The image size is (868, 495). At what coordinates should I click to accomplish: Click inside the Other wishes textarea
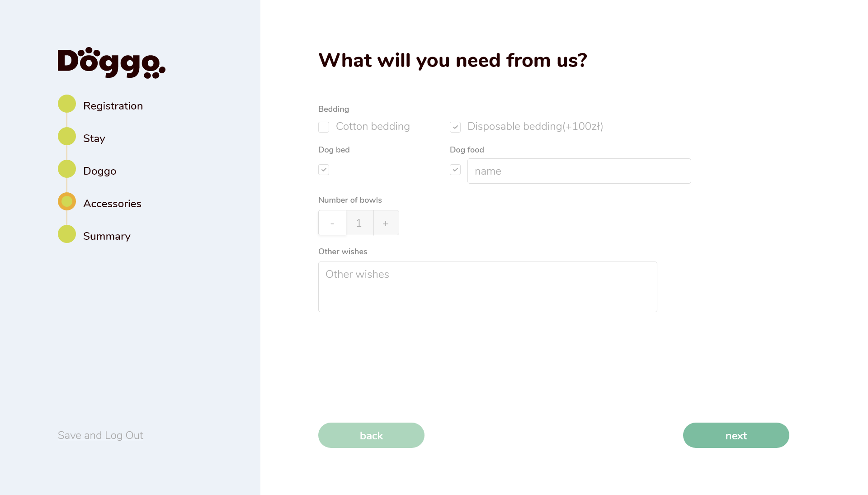click(487, 287)
